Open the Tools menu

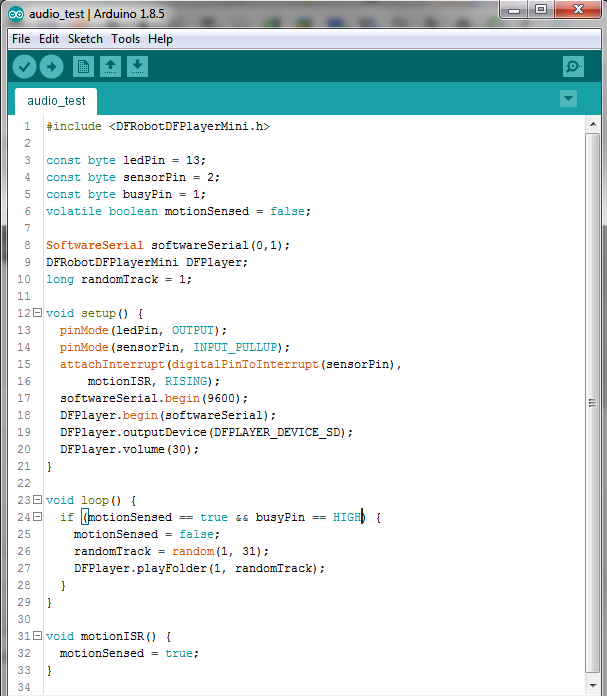point(126,39)
